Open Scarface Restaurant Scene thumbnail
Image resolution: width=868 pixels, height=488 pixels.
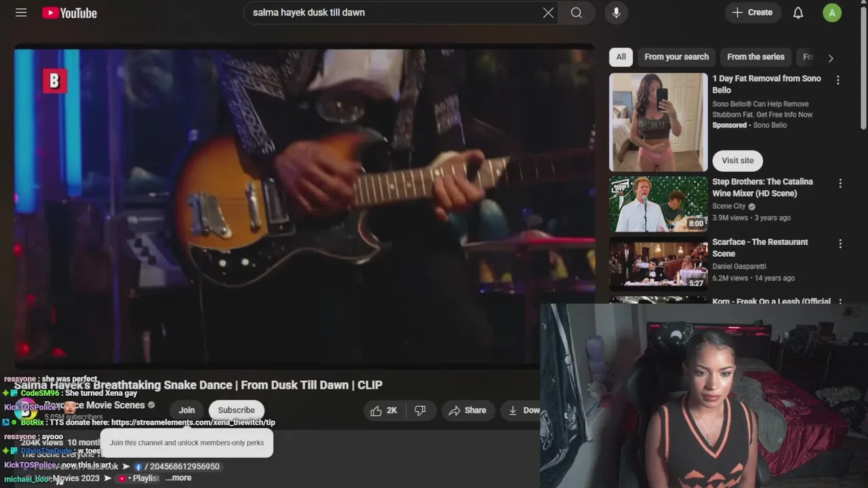(x=658, y=264)
